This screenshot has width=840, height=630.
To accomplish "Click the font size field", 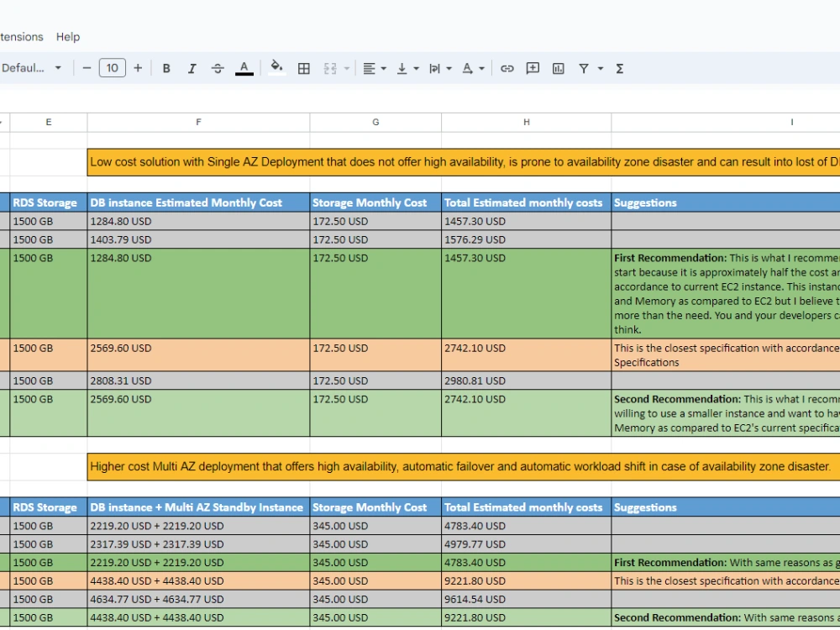I will tap(112, 68).
